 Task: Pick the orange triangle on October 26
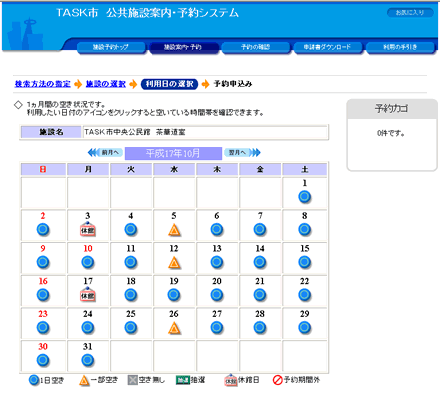174,328
